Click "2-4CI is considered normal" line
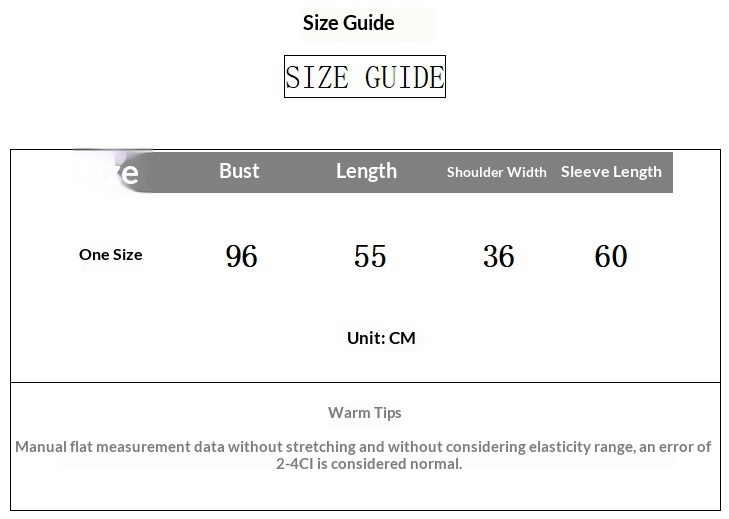Screen dimensions: 729x519 click(369, 463)
